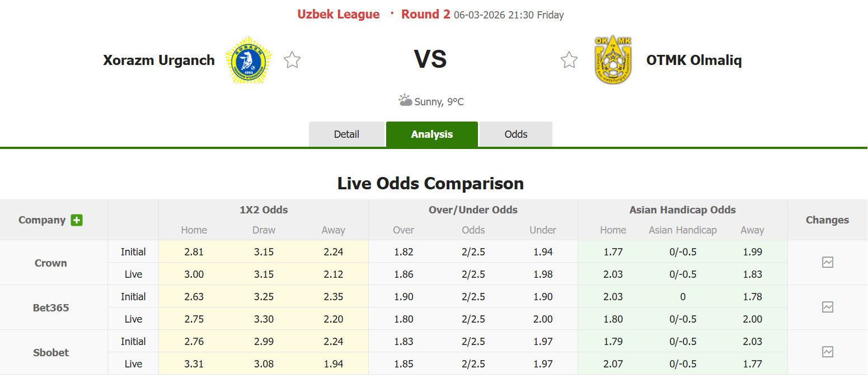Open Sbobet odds changes chart icon
Viewport: 868px width, 382px height.
click(827, 352)
